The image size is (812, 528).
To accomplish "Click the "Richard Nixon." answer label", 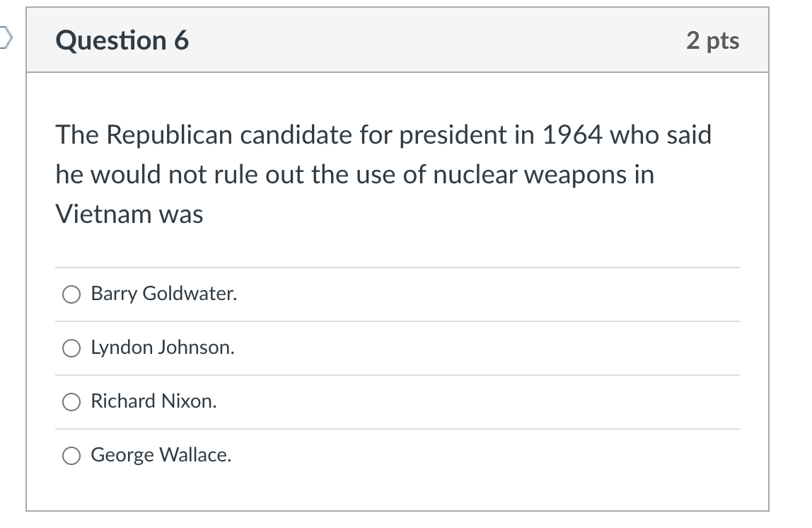I will coord(153,401).
